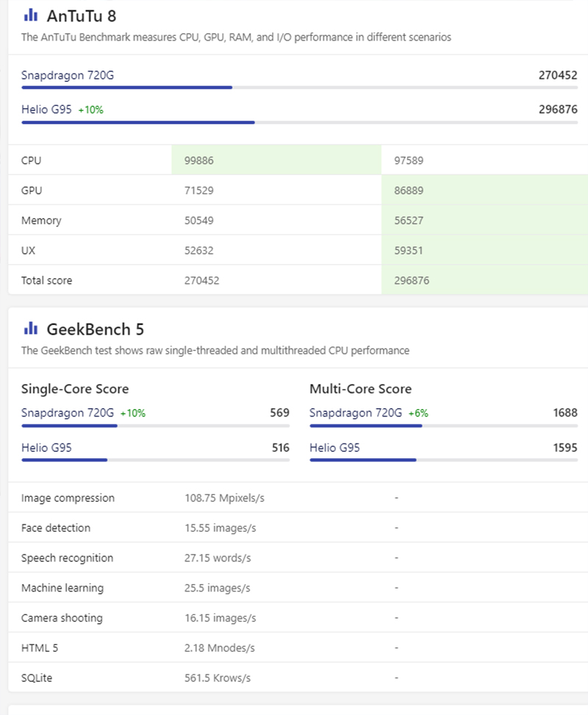This screenshot has height=715, width=588.
Task: Click the Memory value 56527
Action: coord(409,221)
